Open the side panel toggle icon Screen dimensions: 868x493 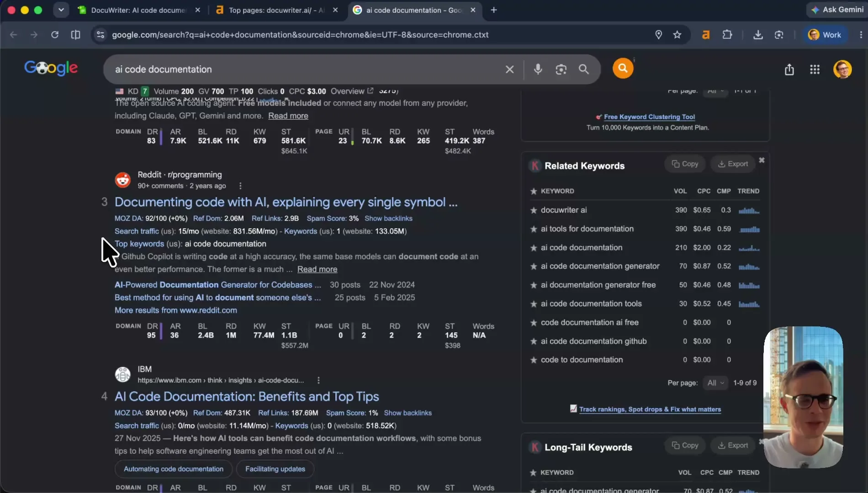(75, 35)
